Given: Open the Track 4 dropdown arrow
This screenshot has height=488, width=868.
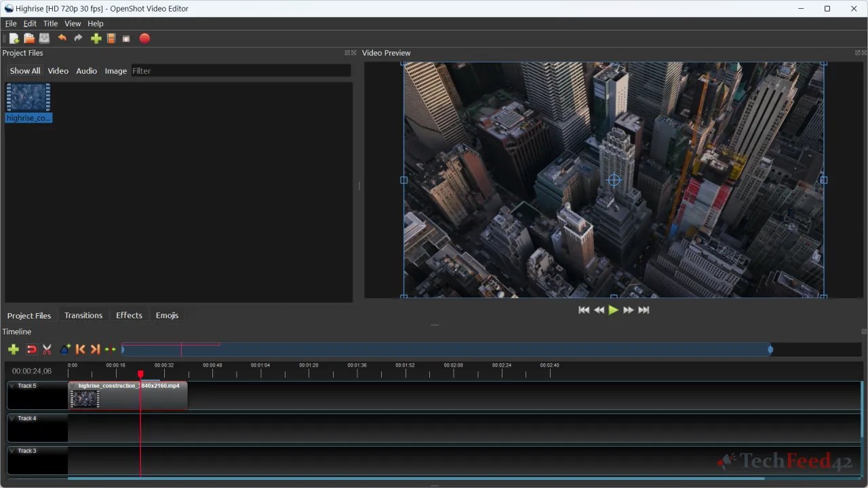Looking at the screenshot, I should pos(12,419).
